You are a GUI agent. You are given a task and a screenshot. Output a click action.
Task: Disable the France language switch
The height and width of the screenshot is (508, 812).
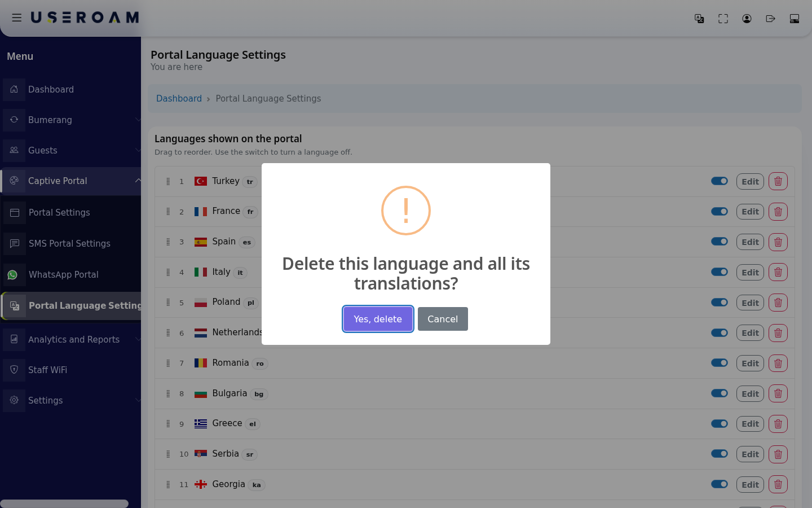point(720,211)
